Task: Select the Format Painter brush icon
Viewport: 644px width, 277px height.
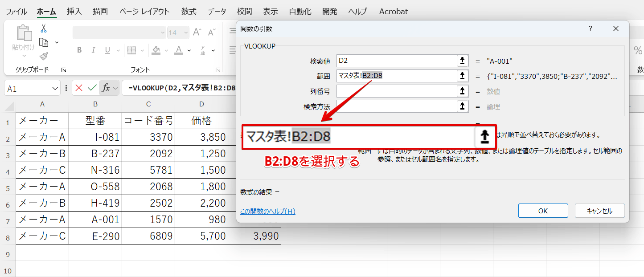Action: (x=44, y=56)
